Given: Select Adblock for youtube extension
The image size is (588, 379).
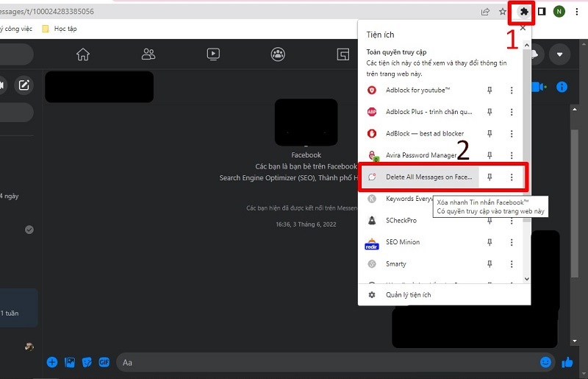Looking at the screenshot, I should point(419,90).
